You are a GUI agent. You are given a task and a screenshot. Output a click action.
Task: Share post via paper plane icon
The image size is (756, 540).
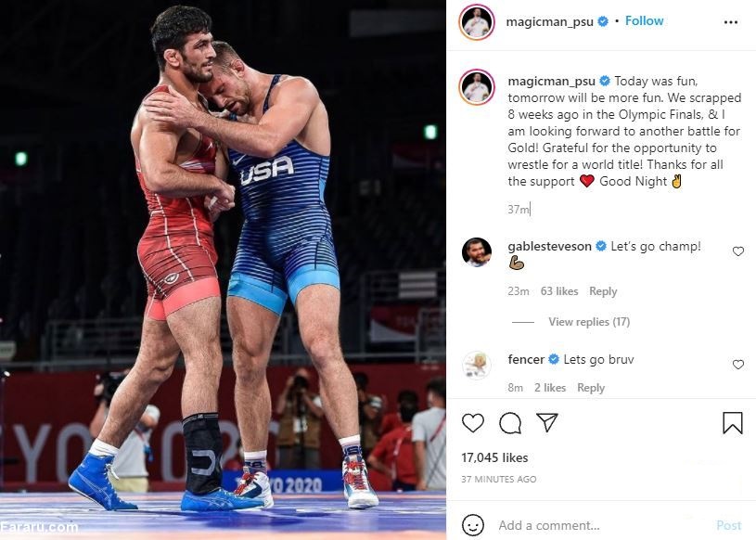[547, 422]
